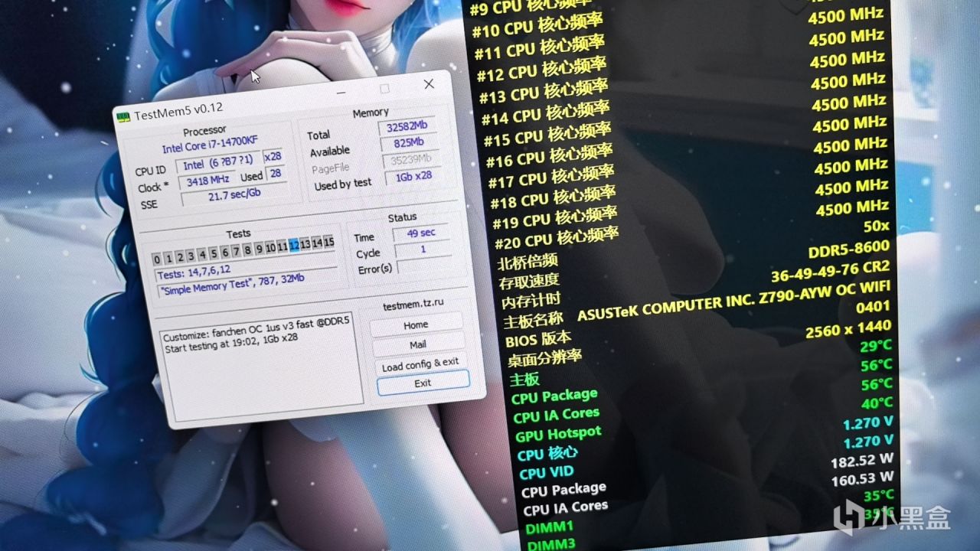980x551 pixels.
Task: Click the "Start testing at 19:02" log line
Action: point(231,343)
